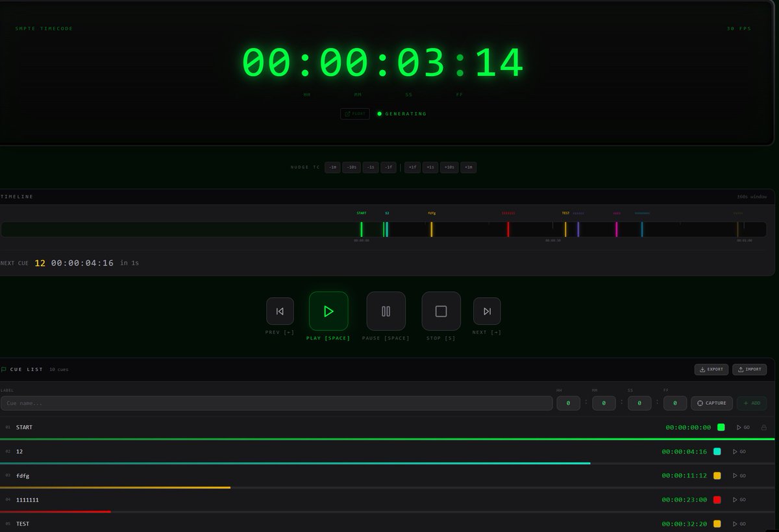Open teal color swatch of cue 12
This screenshot has height=532, width=779.
point(717,452)
